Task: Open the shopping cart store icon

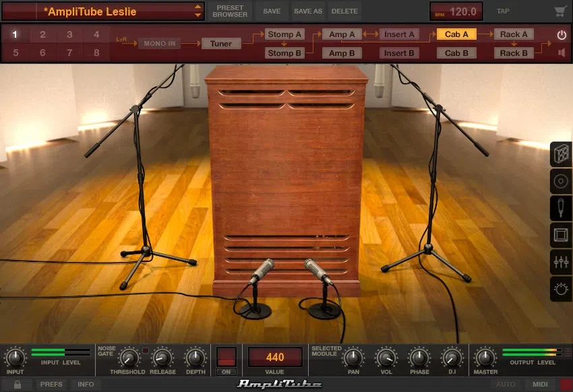Action: (x=560, y=11)
